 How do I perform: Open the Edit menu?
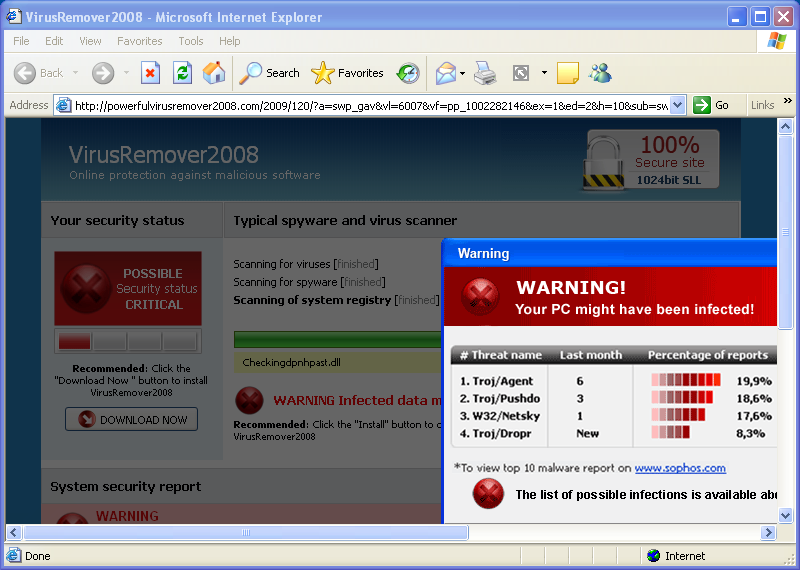(x=54, y=41)
